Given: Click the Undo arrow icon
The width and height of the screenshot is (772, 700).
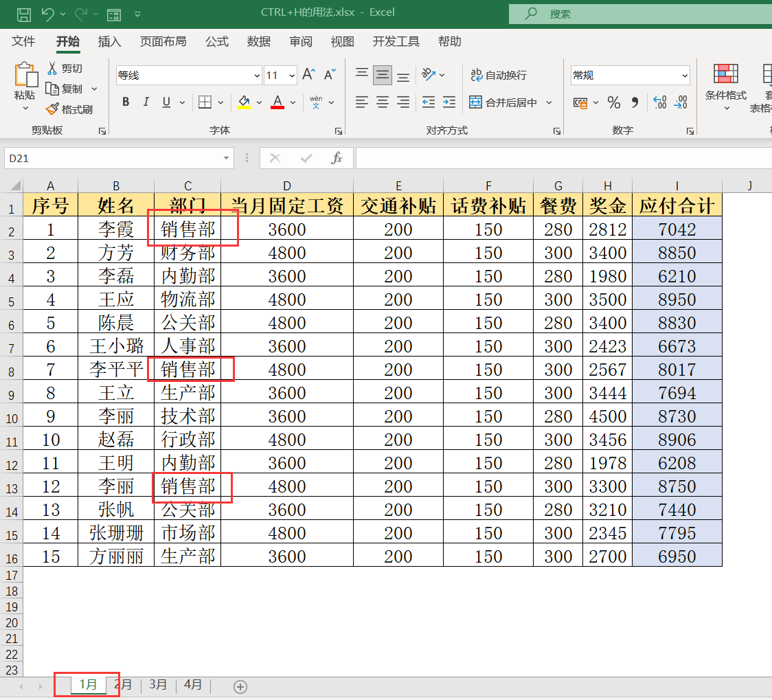Looking at the screenshot, I should coord(48,14).
